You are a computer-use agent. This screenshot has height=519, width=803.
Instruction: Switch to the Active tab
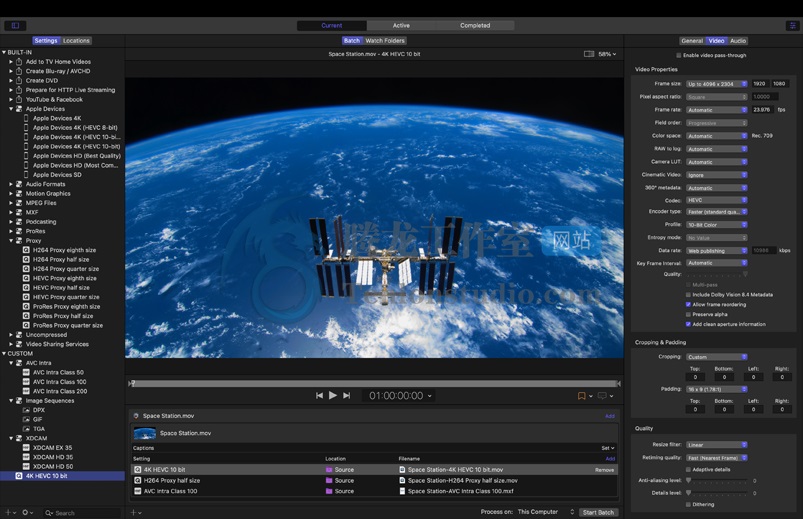[401, 25]
